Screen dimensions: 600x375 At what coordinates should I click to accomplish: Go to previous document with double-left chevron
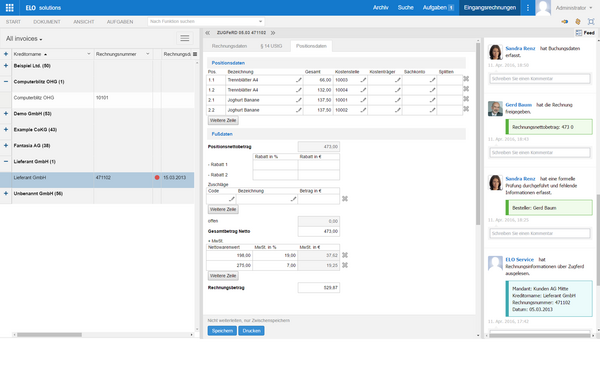[x=207, y=33]
